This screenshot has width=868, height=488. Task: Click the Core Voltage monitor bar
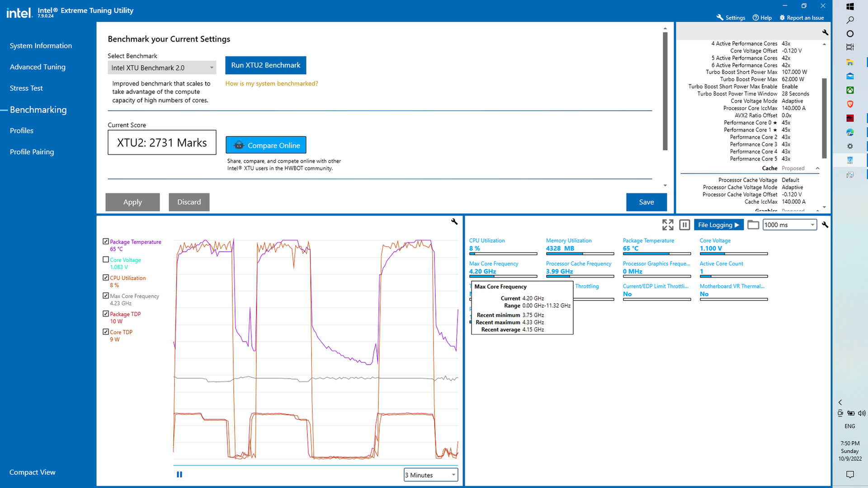[x=734, y=254]
